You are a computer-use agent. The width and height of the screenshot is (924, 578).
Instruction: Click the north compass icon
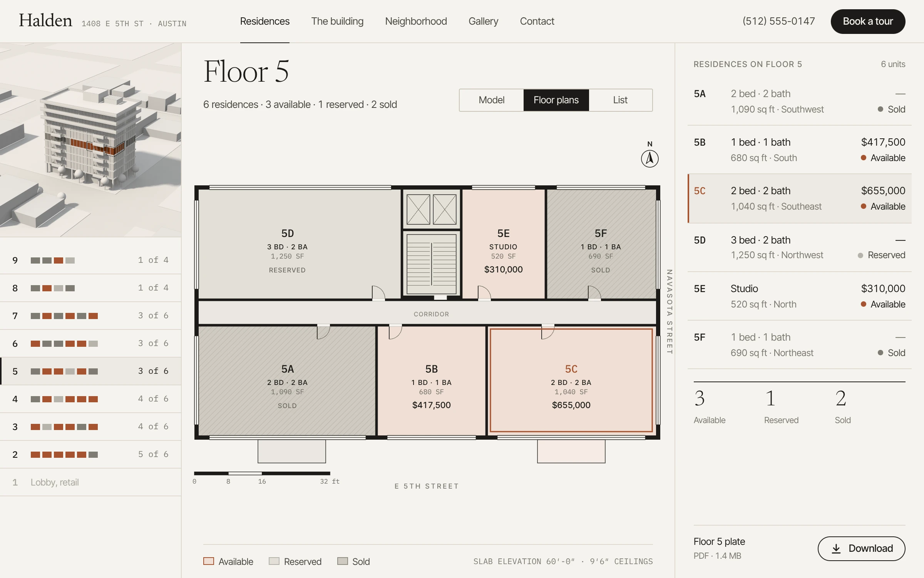point(649,158)
